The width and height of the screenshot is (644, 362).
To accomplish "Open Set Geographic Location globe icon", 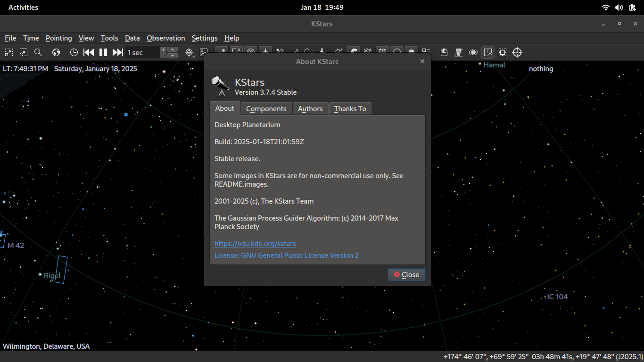I will pos(56,52).
